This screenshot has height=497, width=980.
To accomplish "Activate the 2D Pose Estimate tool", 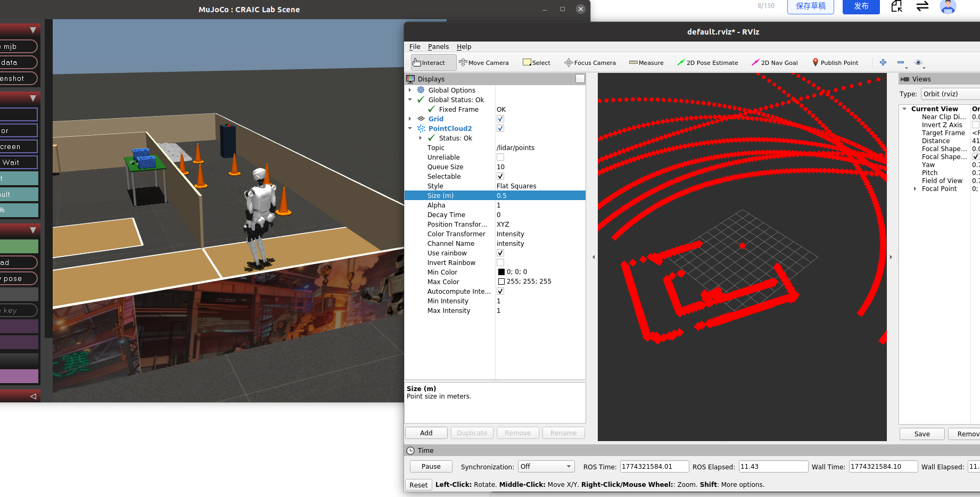I will click(707, 63).
